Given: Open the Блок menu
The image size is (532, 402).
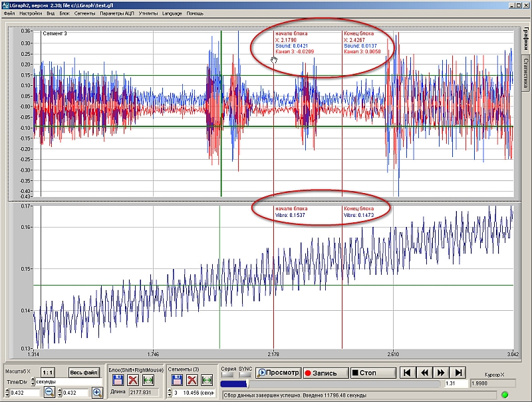Looking at the screenshot, I should coord(65,13).
